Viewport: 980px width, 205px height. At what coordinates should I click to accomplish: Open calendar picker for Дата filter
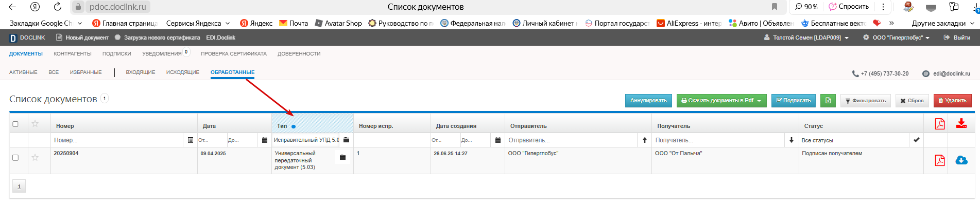(265, 140)
